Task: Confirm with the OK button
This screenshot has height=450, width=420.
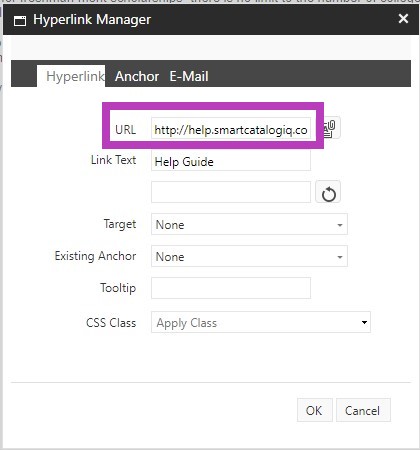Action: click(314, 410)
